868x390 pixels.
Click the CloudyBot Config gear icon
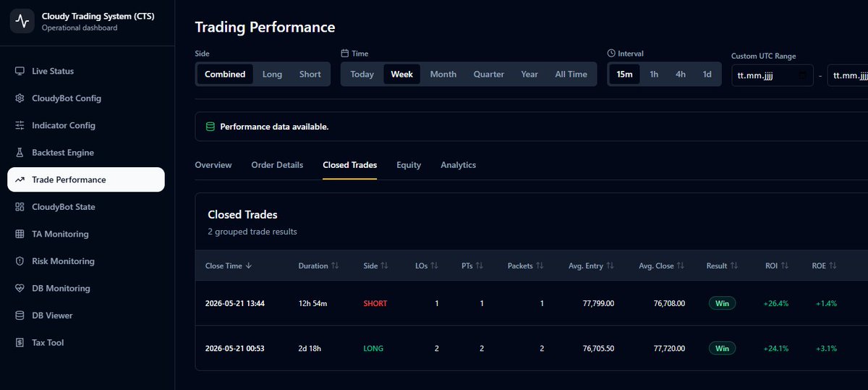(20, 98)
